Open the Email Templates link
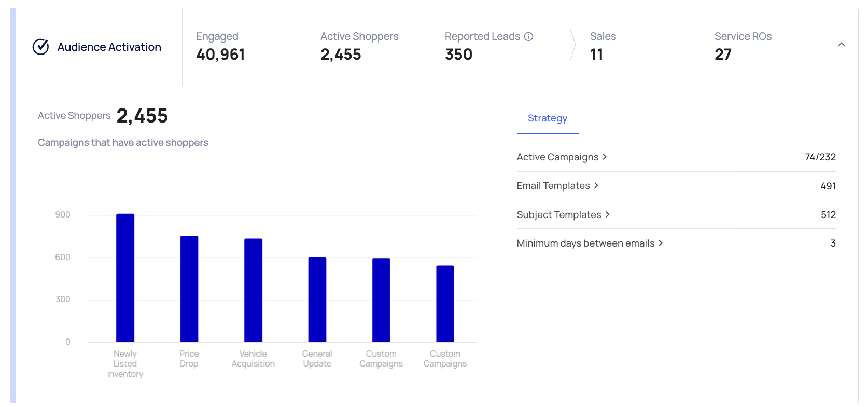 (553, 186)
